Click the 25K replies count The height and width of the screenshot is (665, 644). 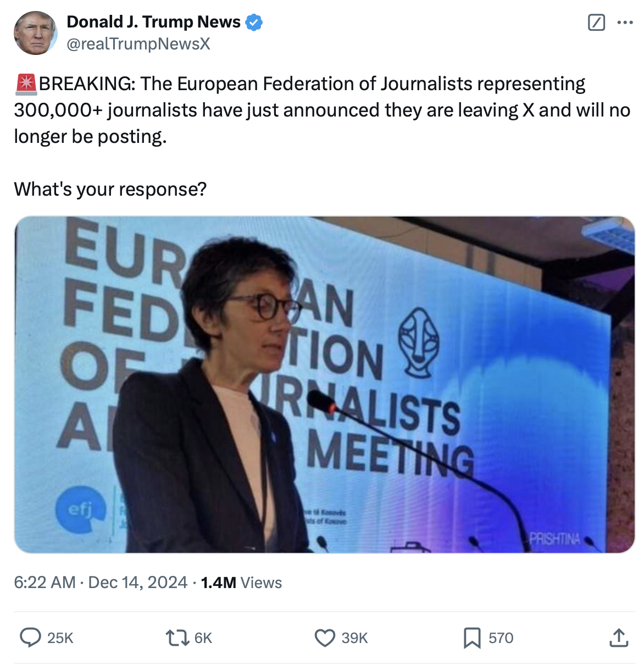[x=60, y=638]
